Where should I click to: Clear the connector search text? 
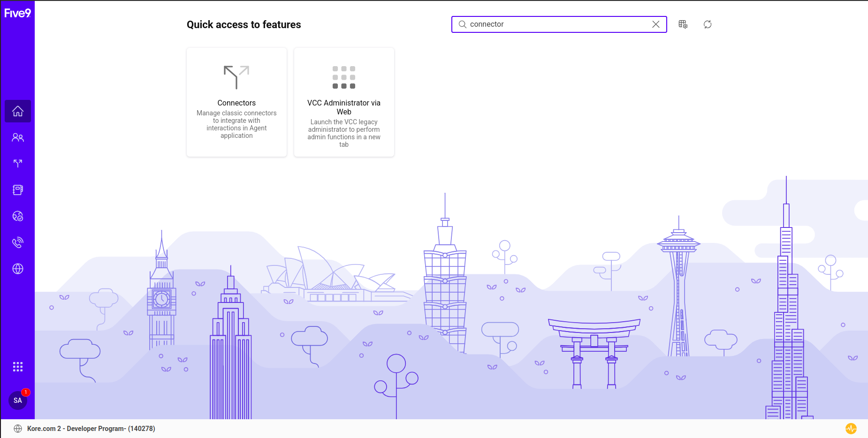pos(656,24)
